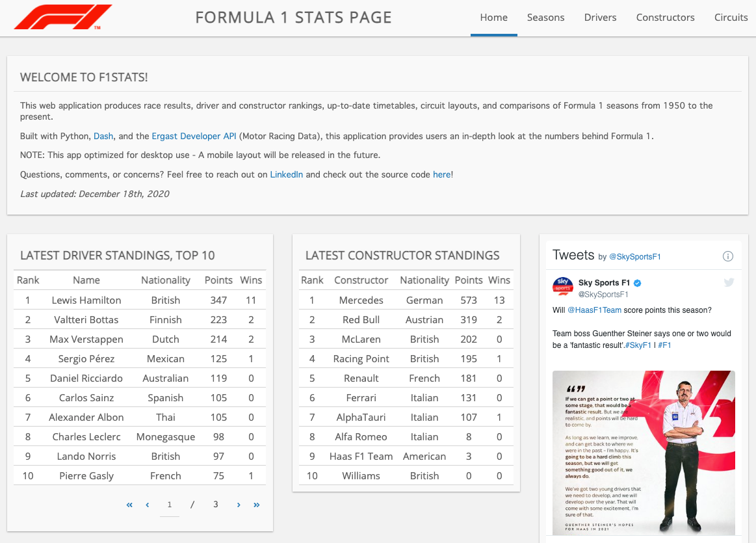
Task: Click the @HaasF1Team mention
Action: point(595,310)
